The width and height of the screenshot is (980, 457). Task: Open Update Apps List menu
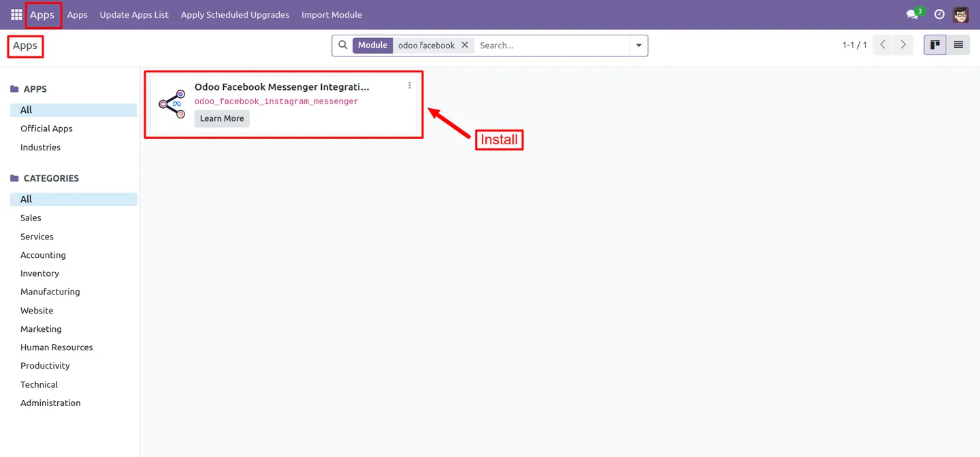point(134,15)
